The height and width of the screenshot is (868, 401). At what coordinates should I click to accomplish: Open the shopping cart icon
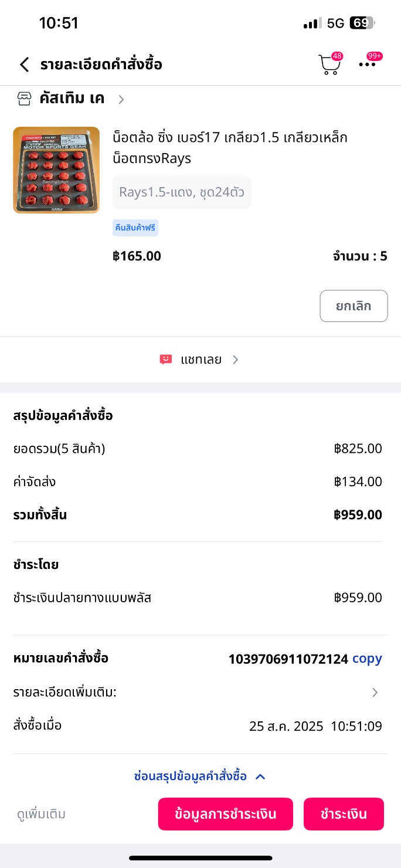[329, 65]
